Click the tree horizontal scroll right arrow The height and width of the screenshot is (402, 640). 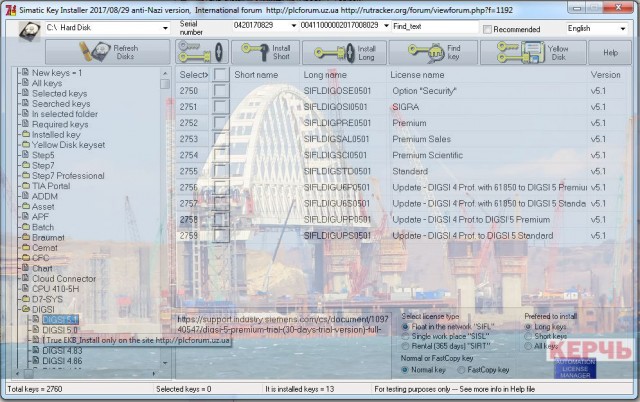(153, 373)
